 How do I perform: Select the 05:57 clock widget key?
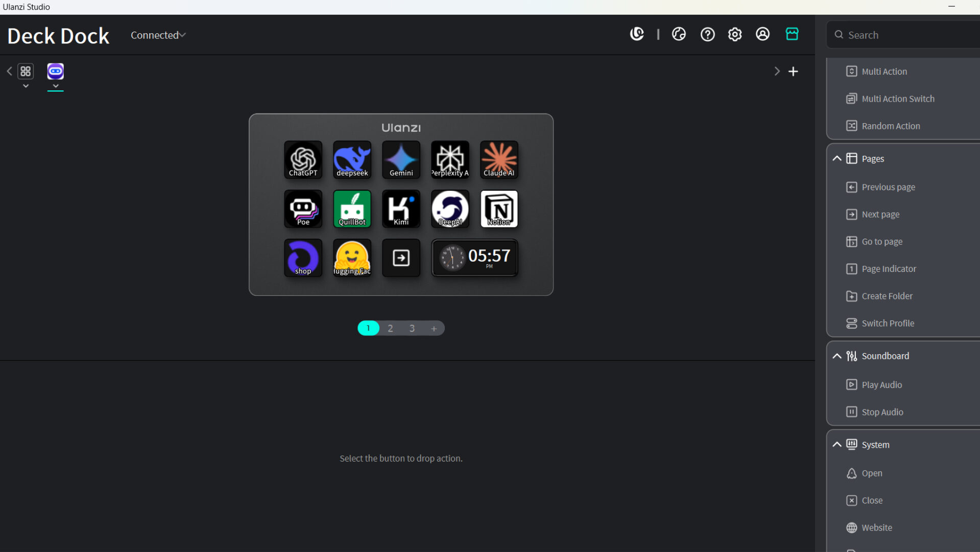(474, 258)
